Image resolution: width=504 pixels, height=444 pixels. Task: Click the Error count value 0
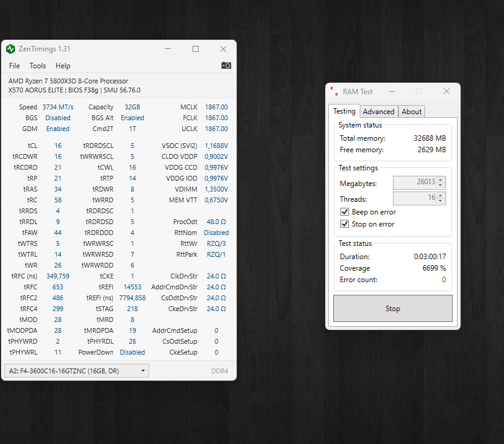444,280
